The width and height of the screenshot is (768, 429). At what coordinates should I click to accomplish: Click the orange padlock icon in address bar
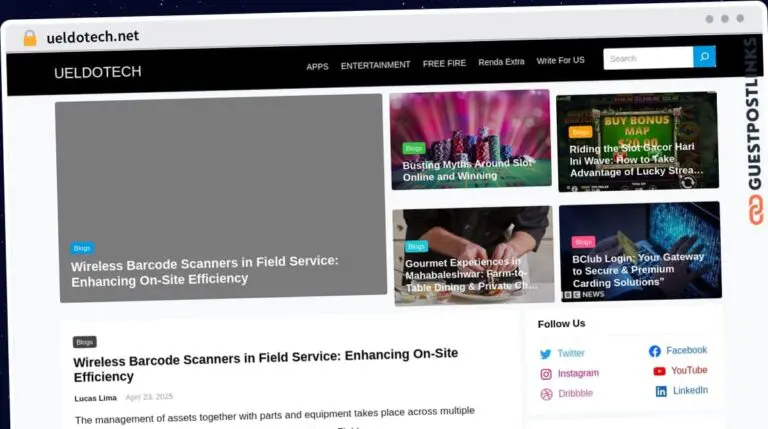(30, 38)
